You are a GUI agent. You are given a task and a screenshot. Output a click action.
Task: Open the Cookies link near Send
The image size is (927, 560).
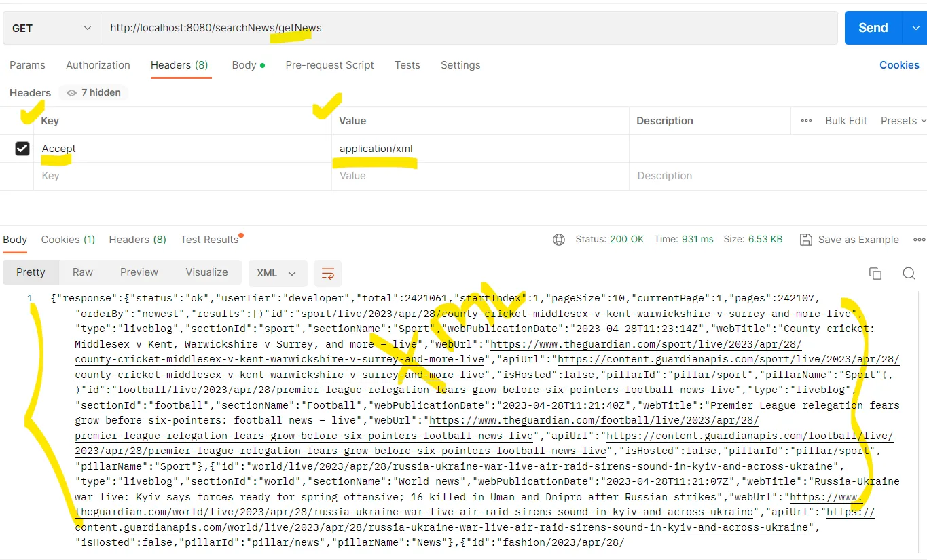(x=899, y=65)
